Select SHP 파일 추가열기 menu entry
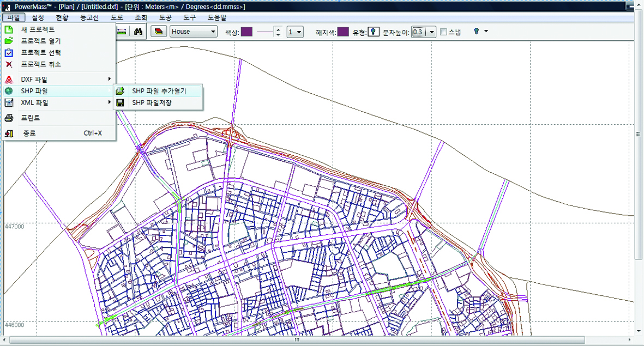This screenshot has width=644, height=346. coord(159,91)
